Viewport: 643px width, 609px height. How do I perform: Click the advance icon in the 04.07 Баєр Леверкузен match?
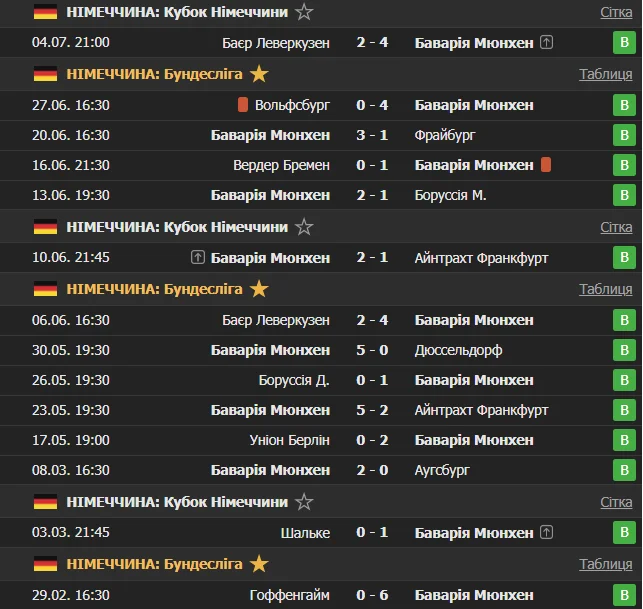click(546, 43)
